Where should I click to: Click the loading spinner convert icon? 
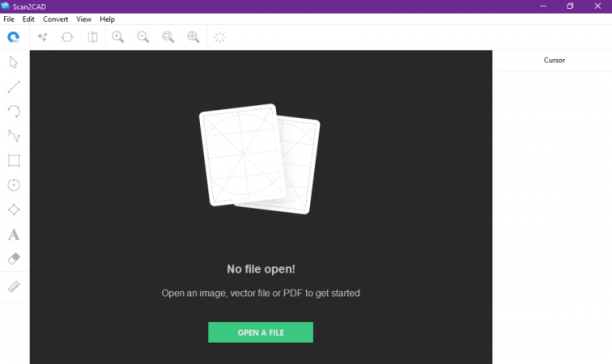220,37
